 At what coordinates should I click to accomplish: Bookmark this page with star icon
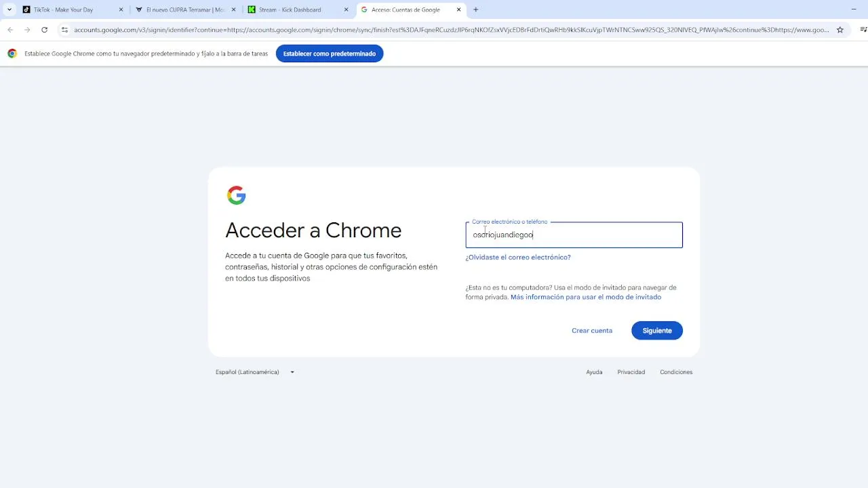click(840, 30)
